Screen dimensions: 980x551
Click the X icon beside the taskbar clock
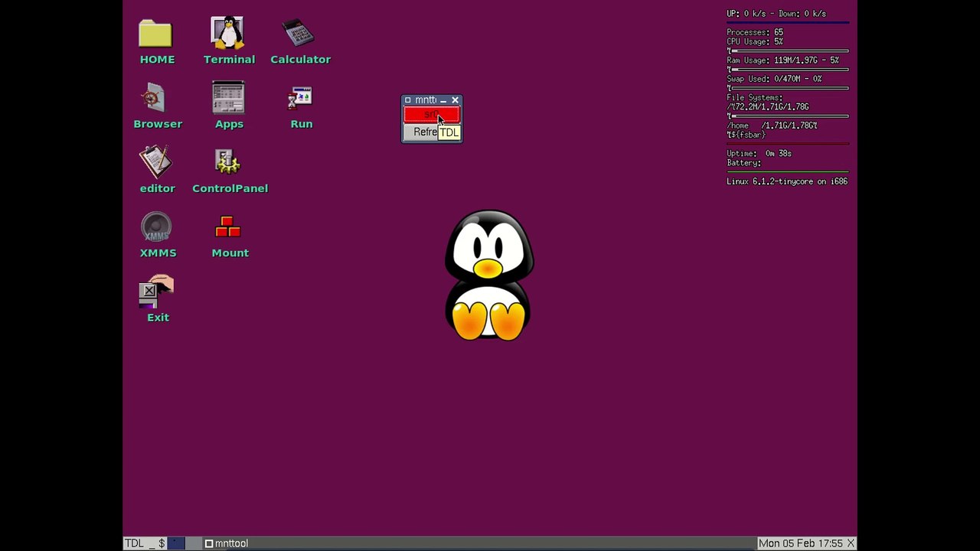point(851,543)
